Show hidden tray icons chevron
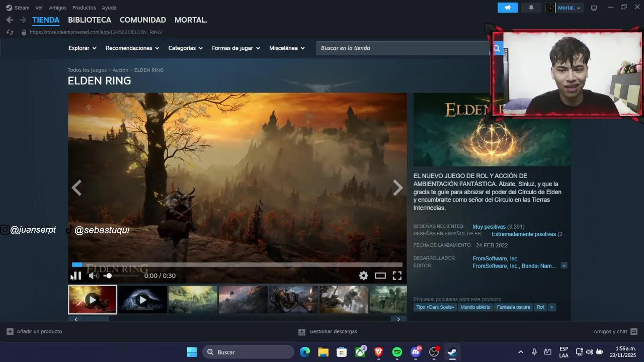This screenshot has width=644, height=362. click(x=521, y=352)
